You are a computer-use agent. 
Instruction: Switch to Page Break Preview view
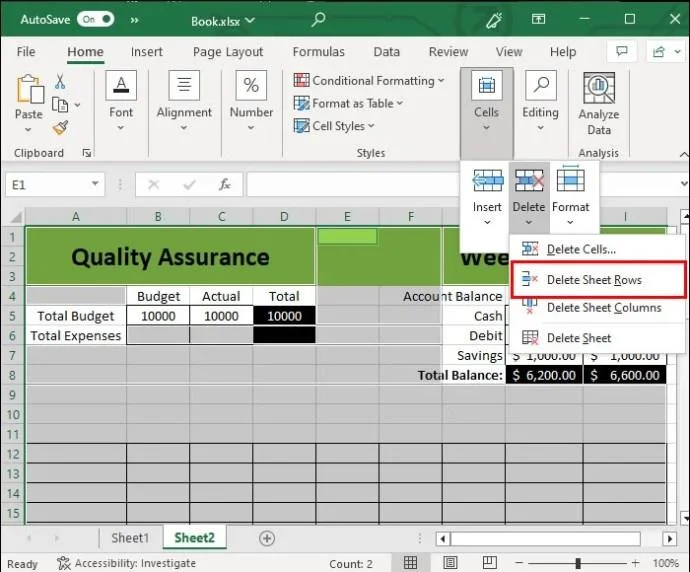coord(492,563)
